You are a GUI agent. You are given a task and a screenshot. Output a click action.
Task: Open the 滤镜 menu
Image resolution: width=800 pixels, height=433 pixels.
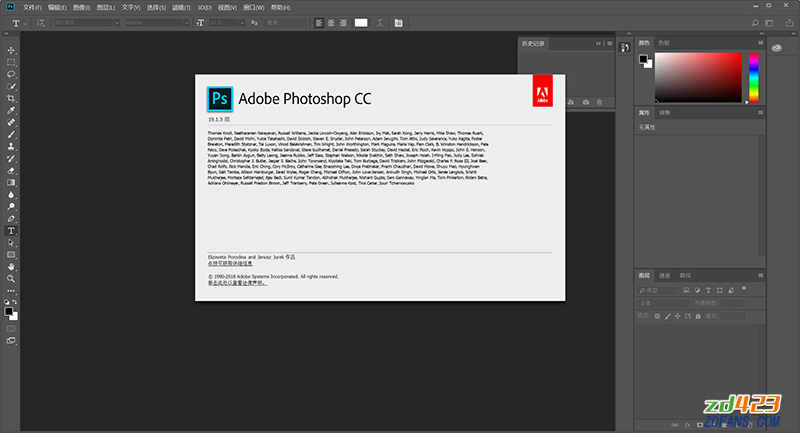[181, 8]
